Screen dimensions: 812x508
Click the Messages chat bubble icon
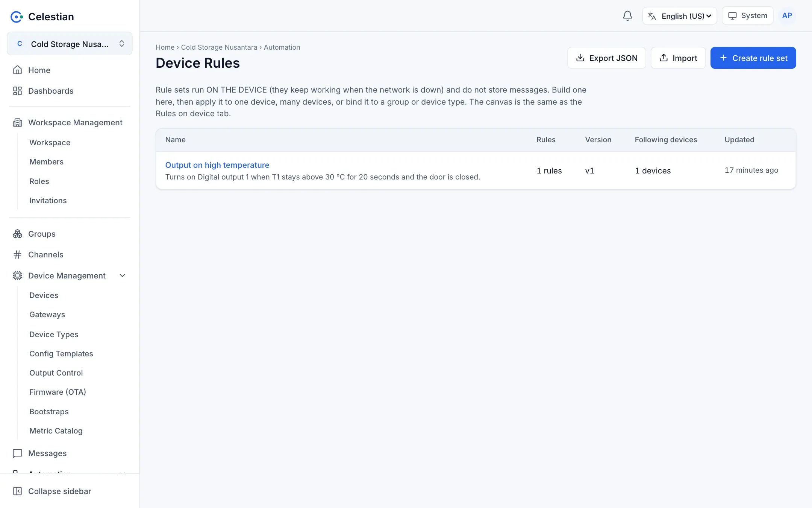[17, 453]
